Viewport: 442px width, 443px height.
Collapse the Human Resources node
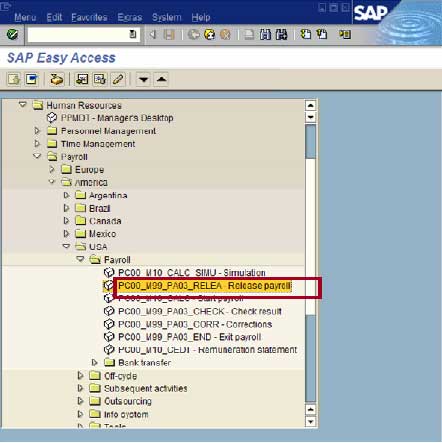click(23, 105)
